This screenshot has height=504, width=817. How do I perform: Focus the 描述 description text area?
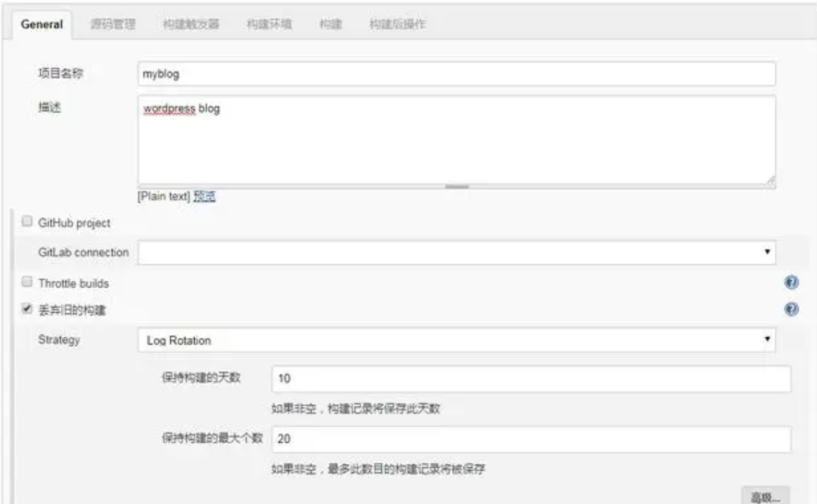(456, 141)
